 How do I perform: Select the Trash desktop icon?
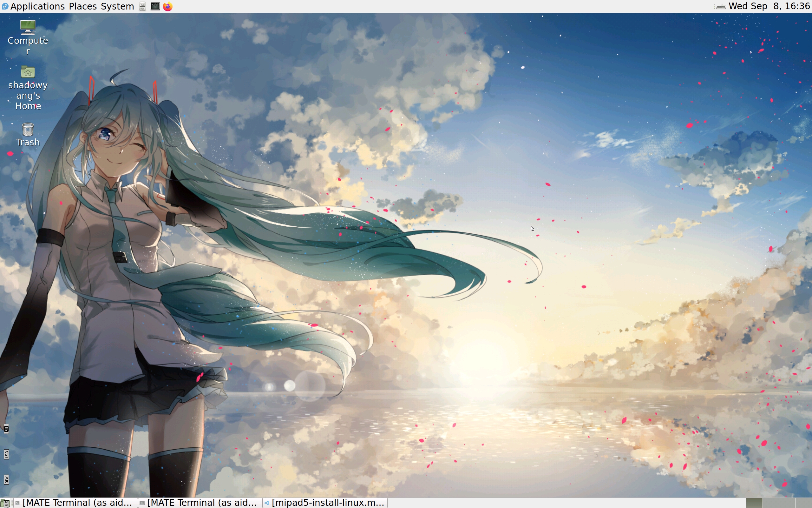[28, 134]
